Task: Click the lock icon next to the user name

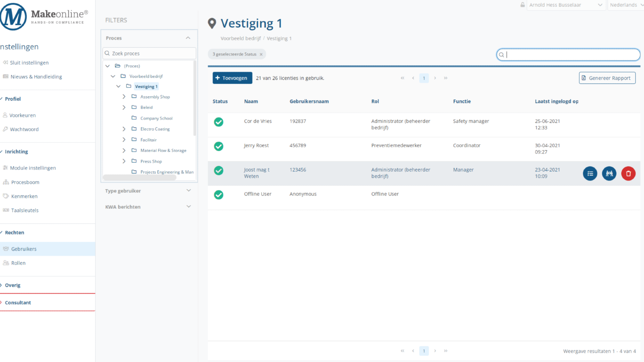Action: (522, 5)
